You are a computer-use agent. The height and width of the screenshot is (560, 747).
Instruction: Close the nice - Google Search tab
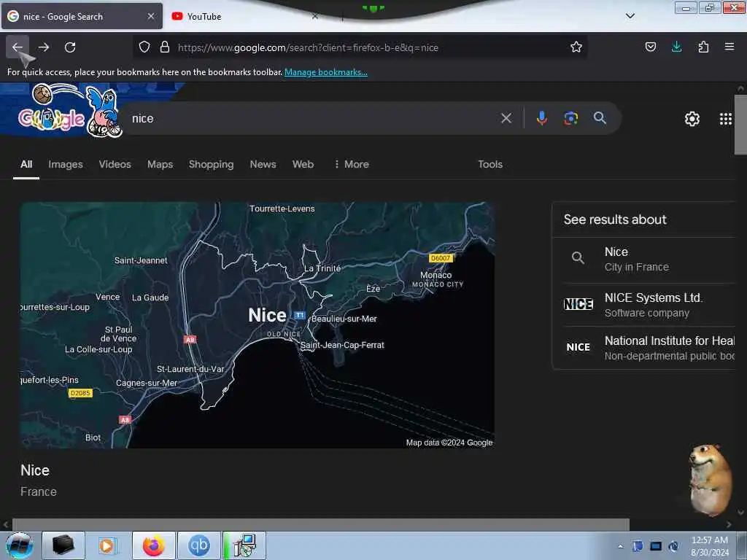(151, 16)
